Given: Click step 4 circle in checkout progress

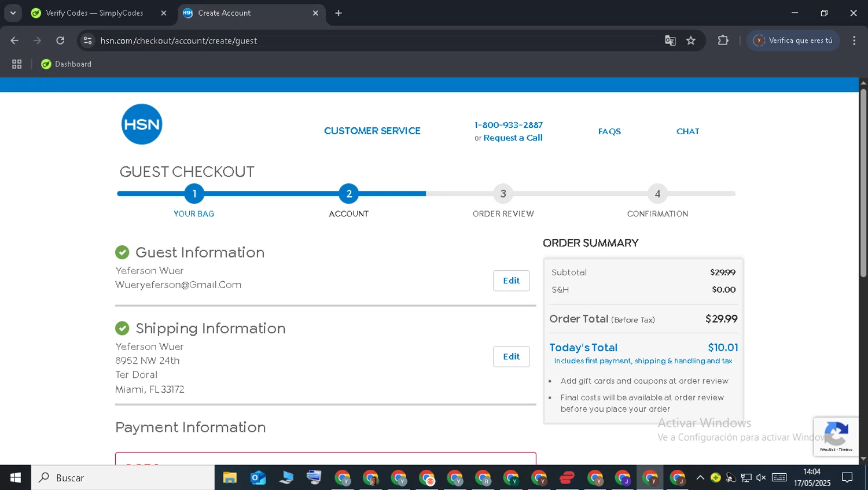Looking at the screenshot, I should click(657, 194).
